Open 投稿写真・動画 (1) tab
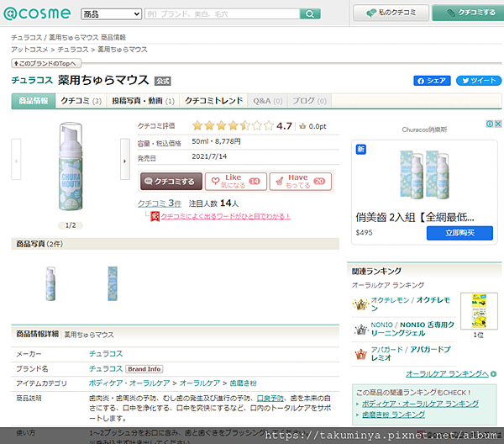 click(x=143, y=101)
